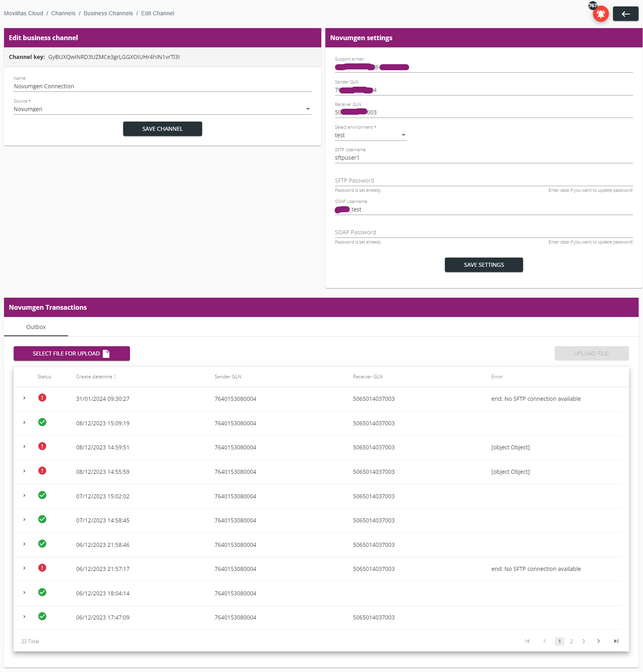This screenshot has width=643, height=672.
Task: Click the success status icon for 07/12/2023 15:02:02
Action: point(42,495)
